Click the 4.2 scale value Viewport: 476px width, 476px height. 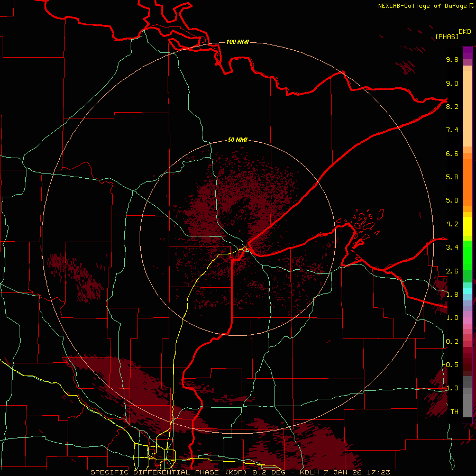click(452, 224)
